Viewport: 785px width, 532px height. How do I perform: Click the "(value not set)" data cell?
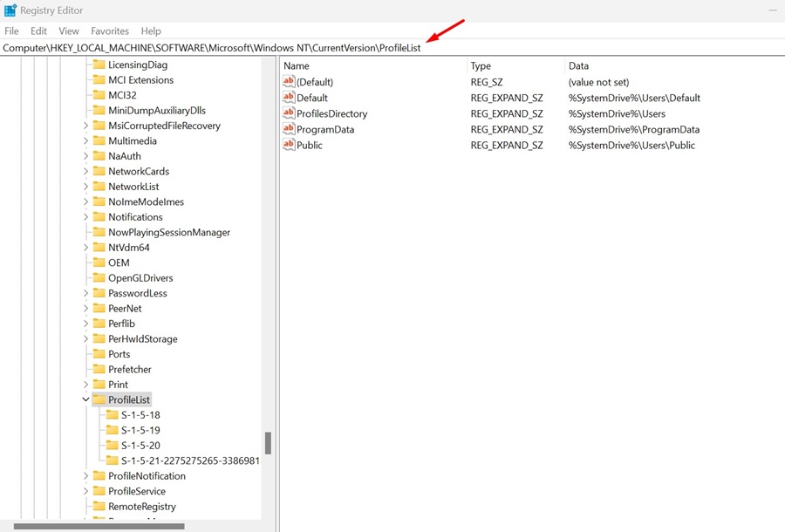click(x=598, y=82)
